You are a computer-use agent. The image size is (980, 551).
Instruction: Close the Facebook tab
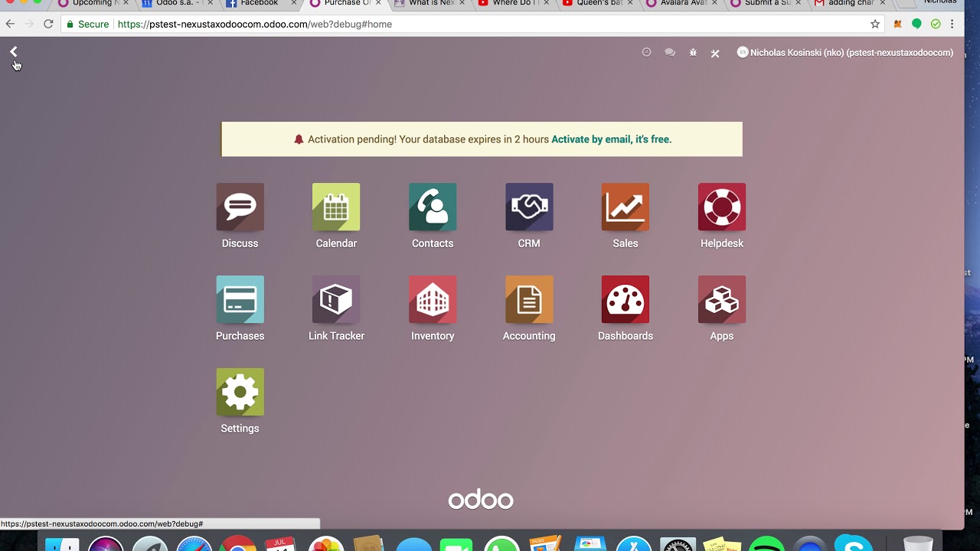293,3
